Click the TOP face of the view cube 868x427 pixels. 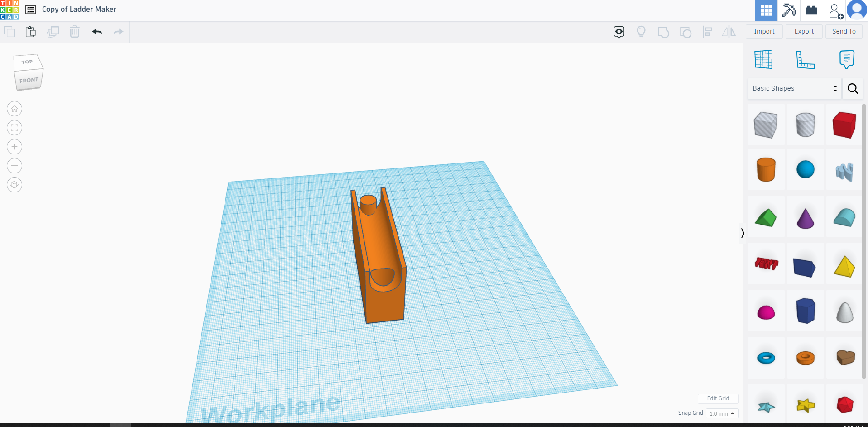point(28,62)
